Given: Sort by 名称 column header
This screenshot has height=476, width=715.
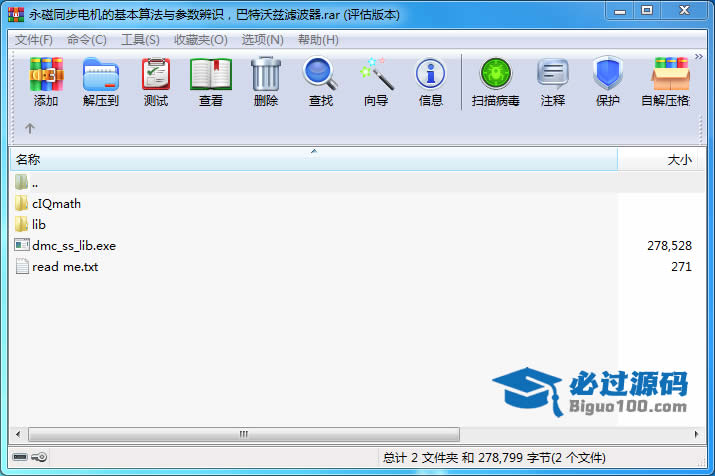Looking at the screenshot, I should 314,160.
